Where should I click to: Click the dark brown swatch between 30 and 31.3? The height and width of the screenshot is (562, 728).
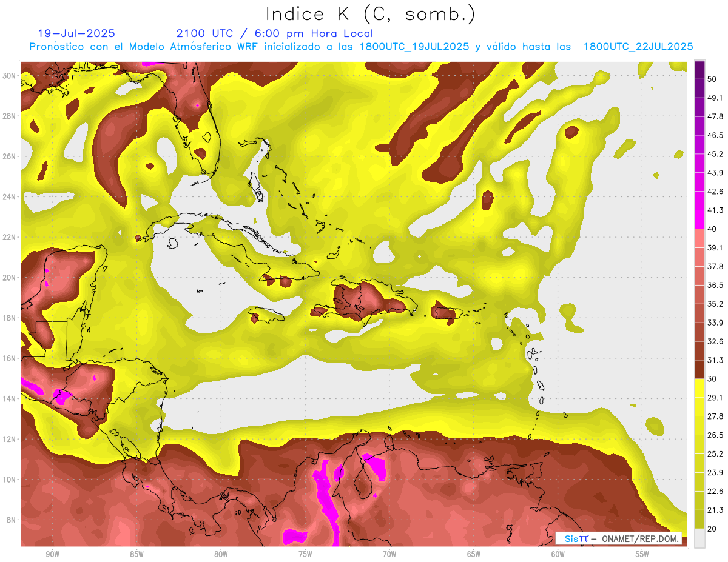click(699, 369)
